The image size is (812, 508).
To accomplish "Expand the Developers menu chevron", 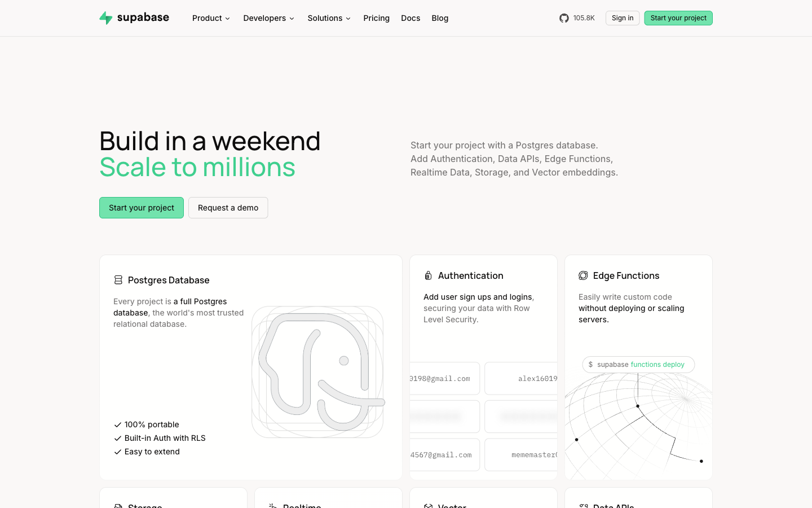I will point(292,19).
